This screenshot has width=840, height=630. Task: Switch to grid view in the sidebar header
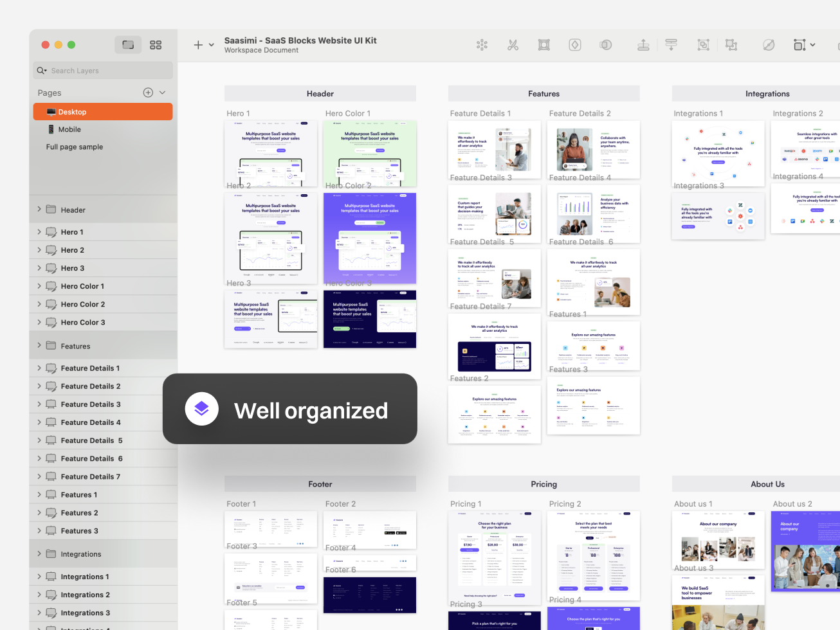click(156, 45)
